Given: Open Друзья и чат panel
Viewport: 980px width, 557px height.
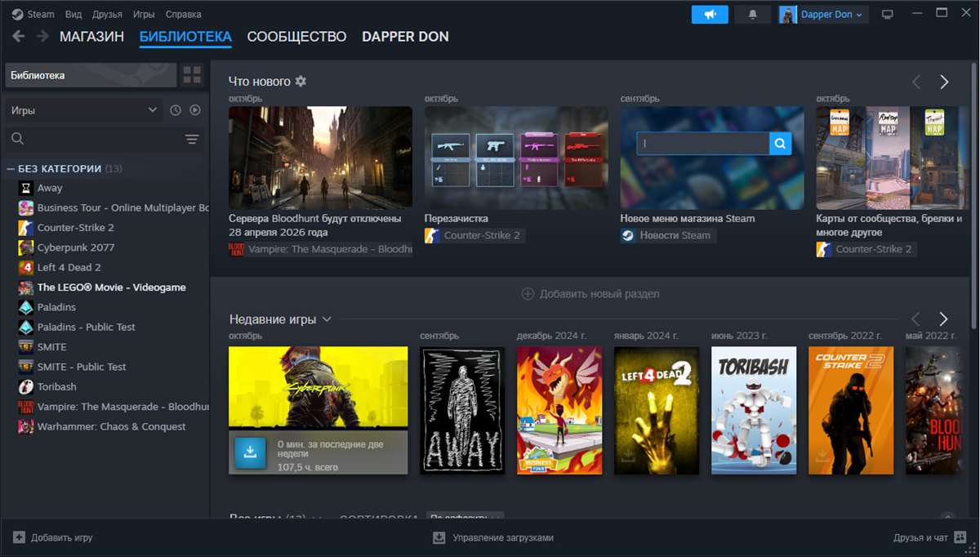Looking at the screenshot, I should [x=930, y=537].
